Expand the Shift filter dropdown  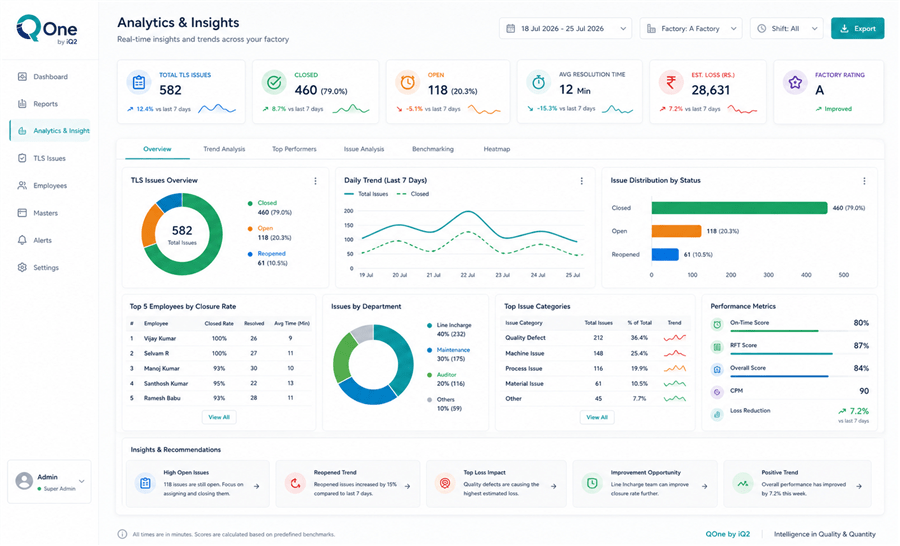point(786,28)
